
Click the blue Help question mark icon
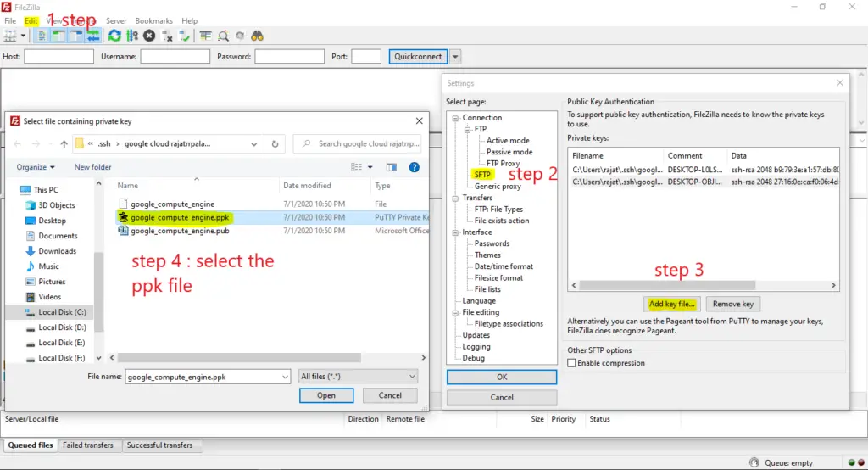(414, 167)
